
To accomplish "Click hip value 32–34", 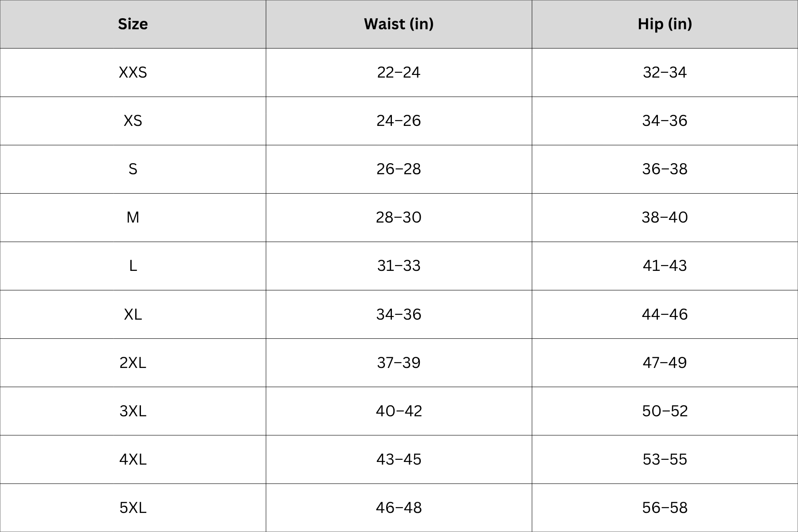I will coord(665,72).
